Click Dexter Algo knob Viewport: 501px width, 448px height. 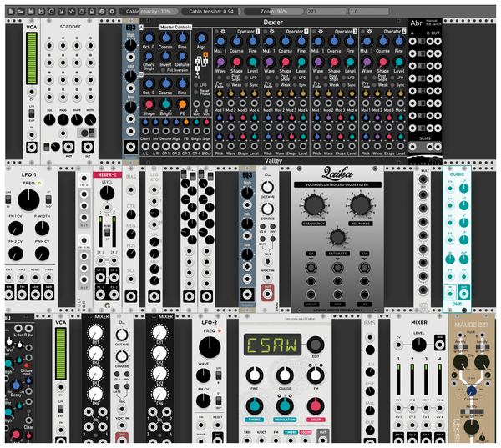point(201,38)
